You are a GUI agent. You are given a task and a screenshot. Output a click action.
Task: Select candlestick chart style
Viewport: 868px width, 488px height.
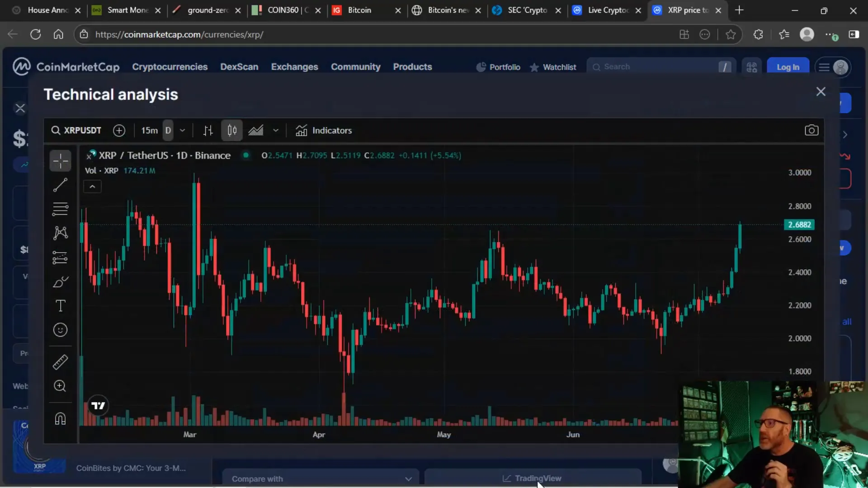click(232, 131)
